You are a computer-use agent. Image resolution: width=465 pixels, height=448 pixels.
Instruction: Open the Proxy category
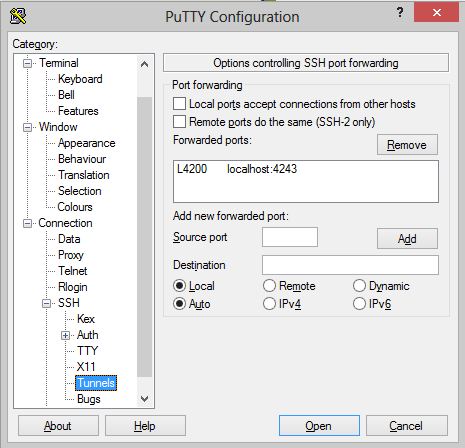coord(70,255)
